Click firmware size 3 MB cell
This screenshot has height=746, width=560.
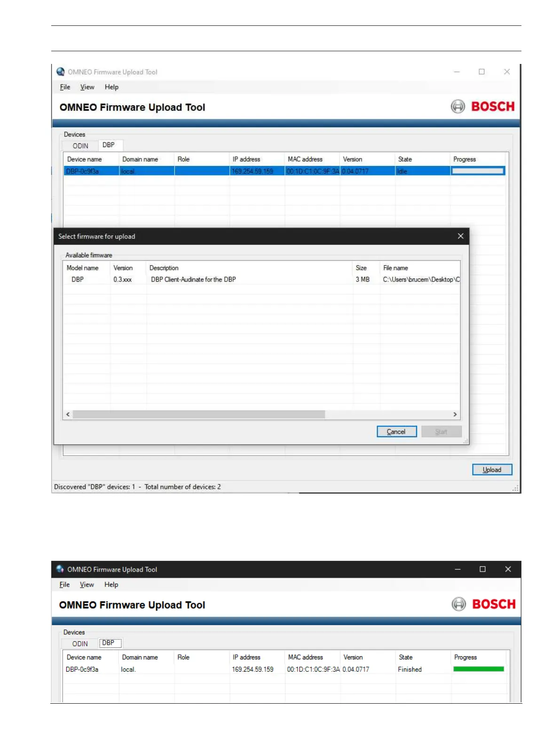[363, 279]
